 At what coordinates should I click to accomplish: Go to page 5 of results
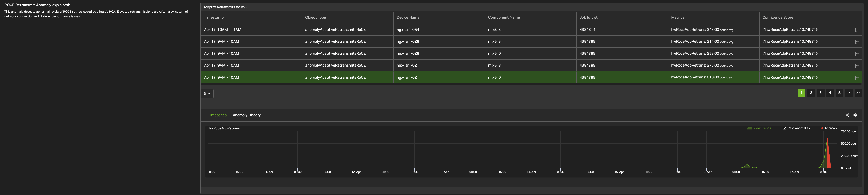click(839, 93)
